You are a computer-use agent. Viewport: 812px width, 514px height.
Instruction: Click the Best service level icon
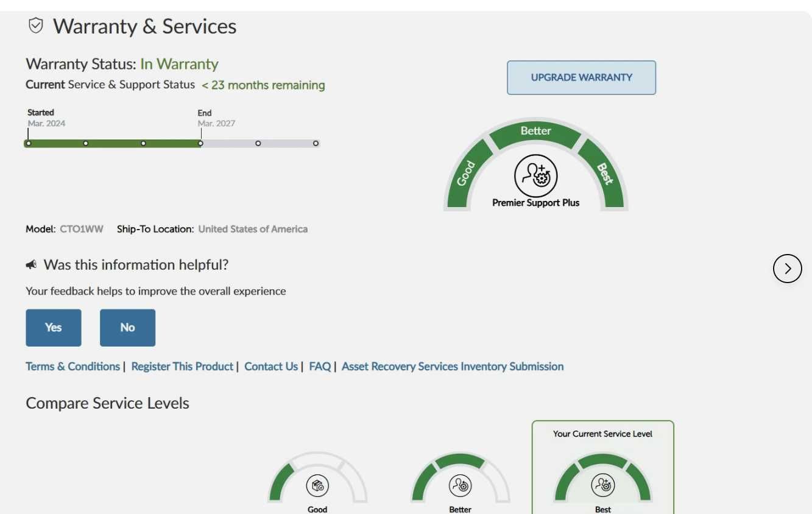point(603,486)
